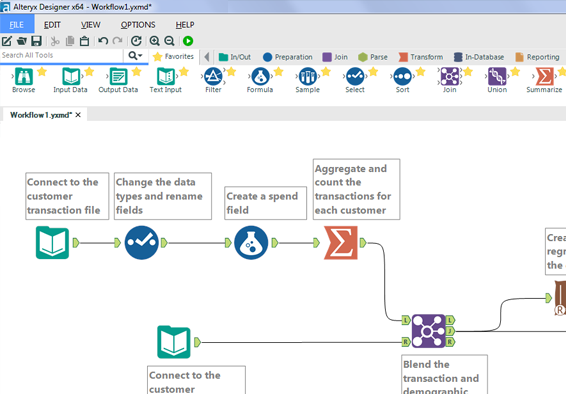Screen dimensions: 566x394
Task: Click the Copy toolbar icon
Action: [x=70, y=41]
